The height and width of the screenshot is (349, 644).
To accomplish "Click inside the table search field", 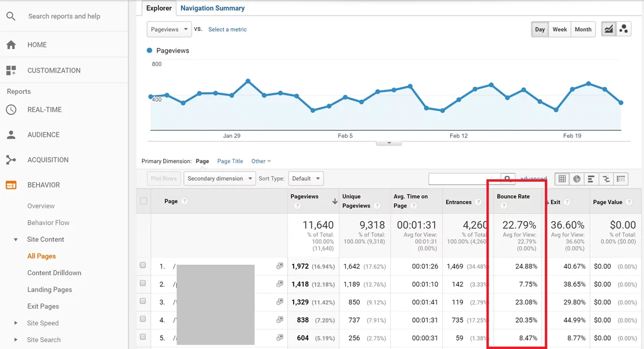I will click(x=464, y=179).
